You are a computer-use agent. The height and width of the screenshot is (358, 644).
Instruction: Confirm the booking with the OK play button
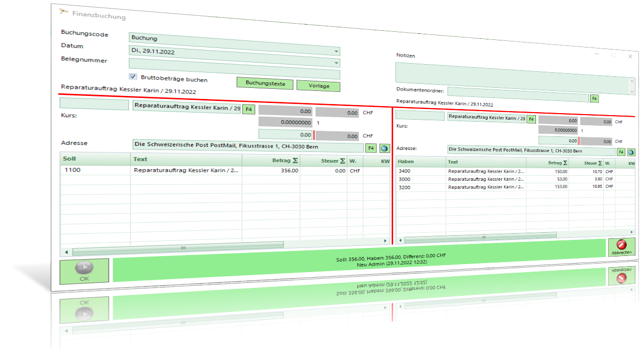(84, 271)
